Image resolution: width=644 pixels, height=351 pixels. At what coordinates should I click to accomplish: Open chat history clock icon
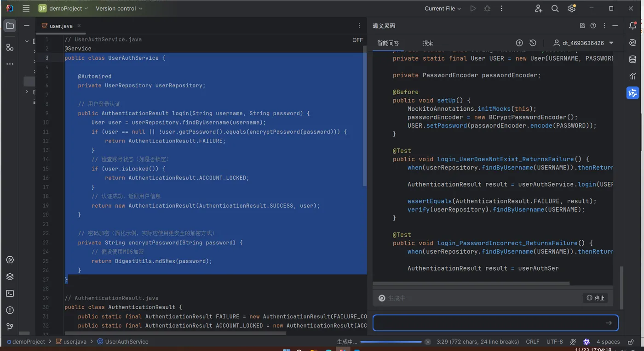pyautogui.click(x=533, y=43)
